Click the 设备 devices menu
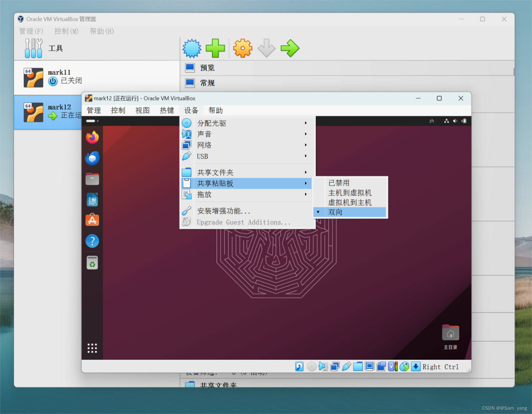Image resolution: width=532 pixels, height=414 pixels. (191, 110)
